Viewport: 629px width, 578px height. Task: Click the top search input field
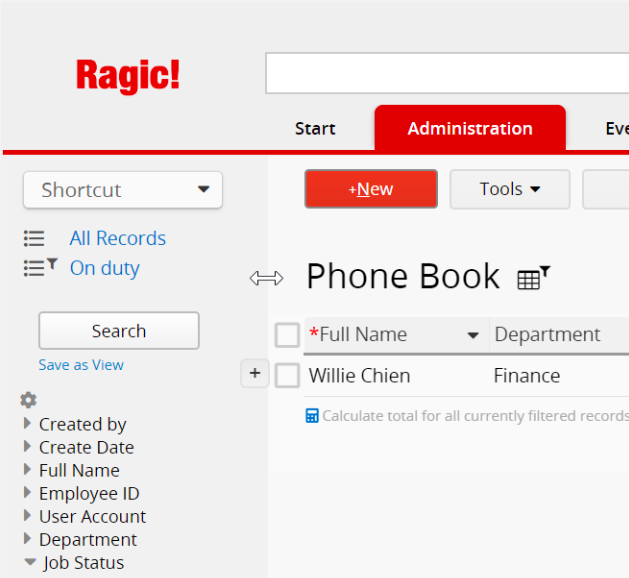click(447, 73)
